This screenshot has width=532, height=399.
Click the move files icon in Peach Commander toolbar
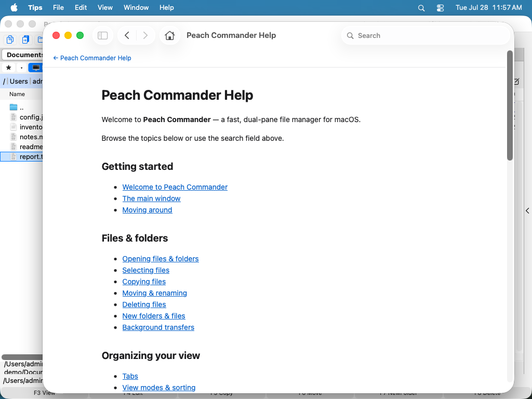25,39
